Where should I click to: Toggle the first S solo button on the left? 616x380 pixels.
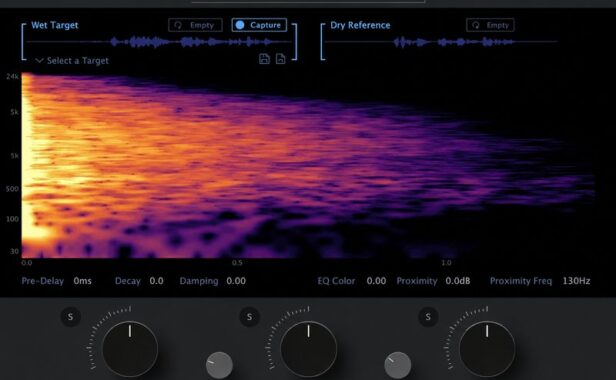tap(70, 317)
